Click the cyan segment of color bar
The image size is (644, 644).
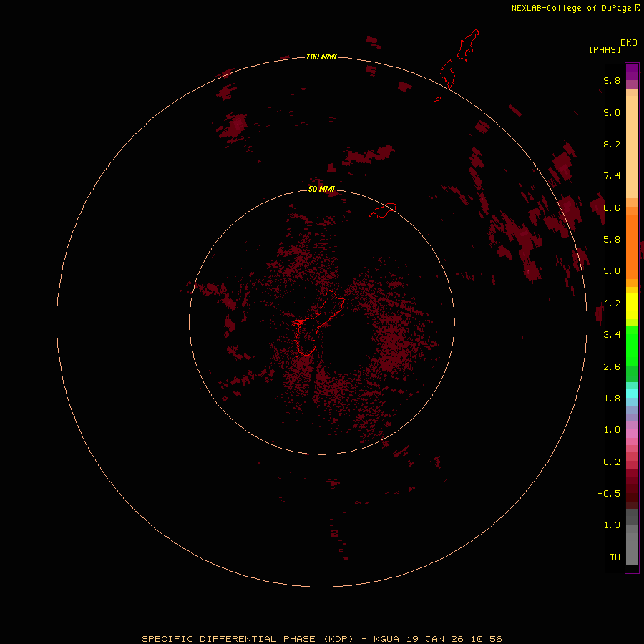(x=632, y=394)
